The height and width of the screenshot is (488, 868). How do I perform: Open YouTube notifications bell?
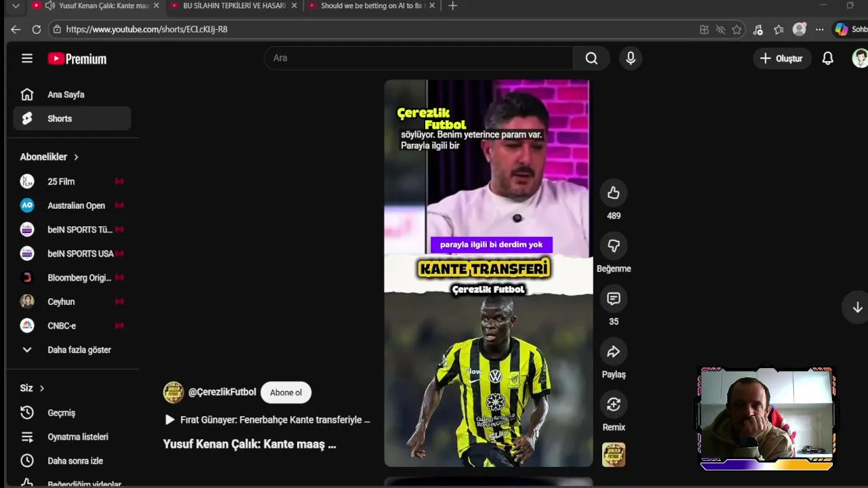827,58
